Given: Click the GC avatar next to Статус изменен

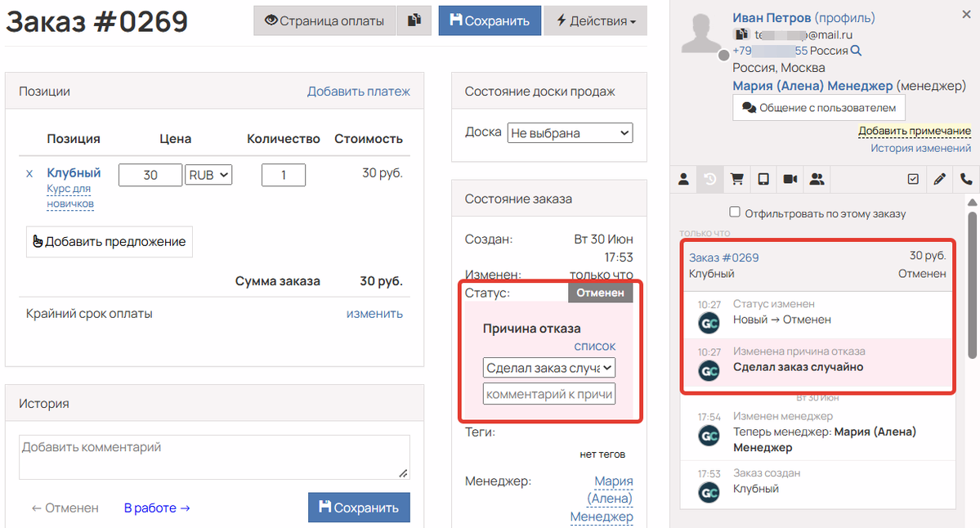Looking at the screenshot, I should (709, 323).
